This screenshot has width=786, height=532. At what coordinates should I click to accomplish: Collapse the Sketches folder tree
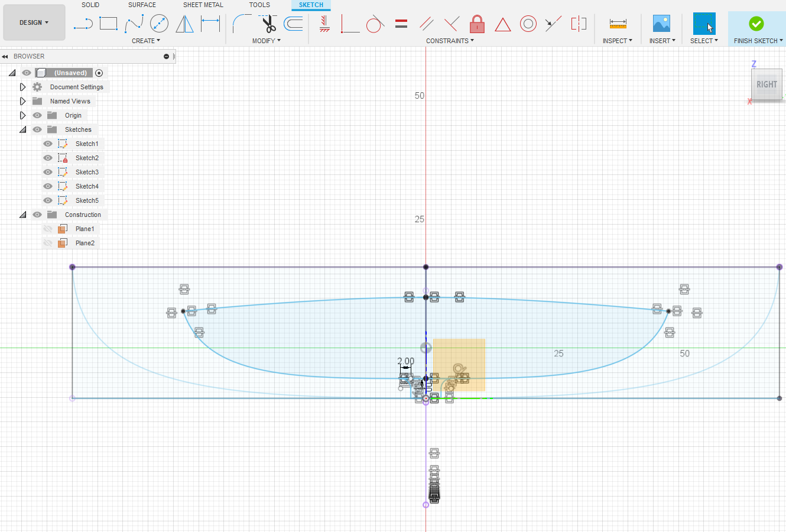click(22, 129)
